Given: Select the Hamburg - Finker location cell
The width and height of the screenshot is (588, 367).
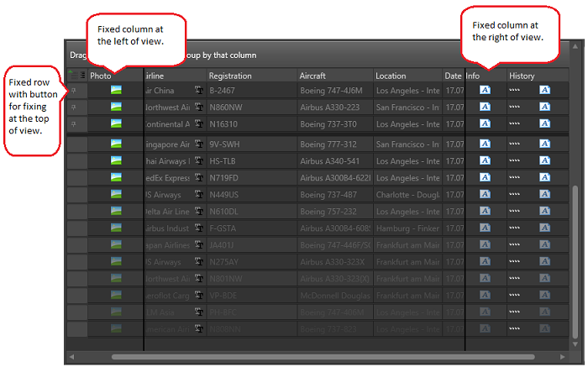Looking at the screenshot, I should point(407,228).
